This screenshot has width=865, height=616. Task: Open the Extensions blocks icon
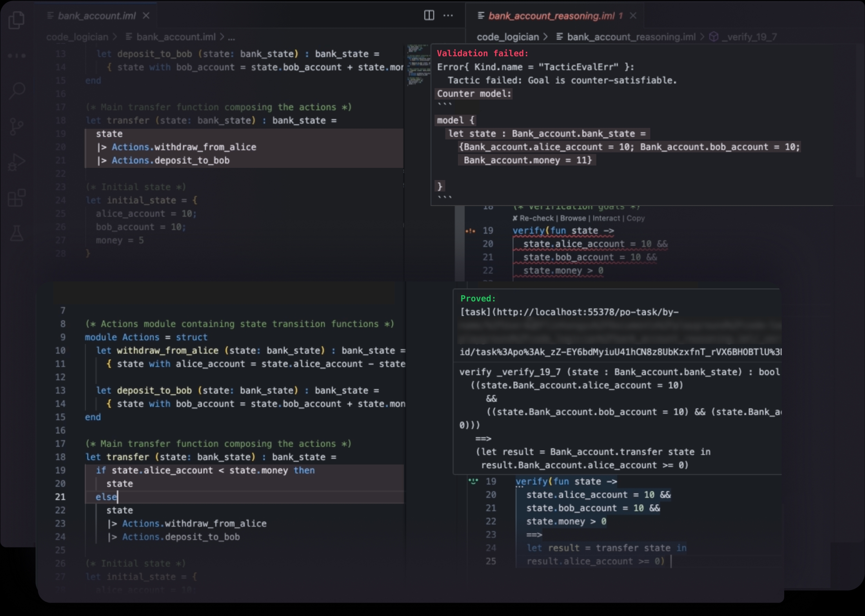coord(16,197)
